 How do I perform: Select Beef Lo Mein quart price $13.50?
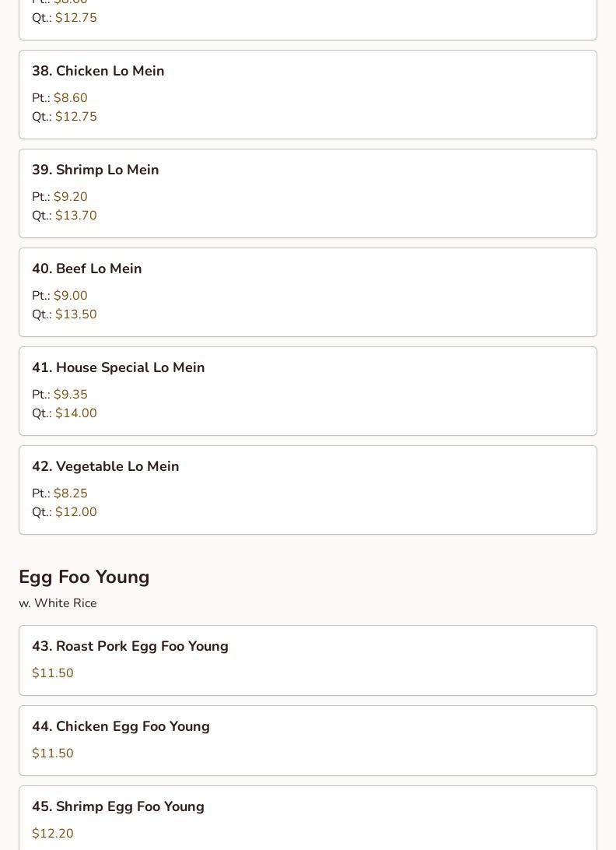click(75, 314)
